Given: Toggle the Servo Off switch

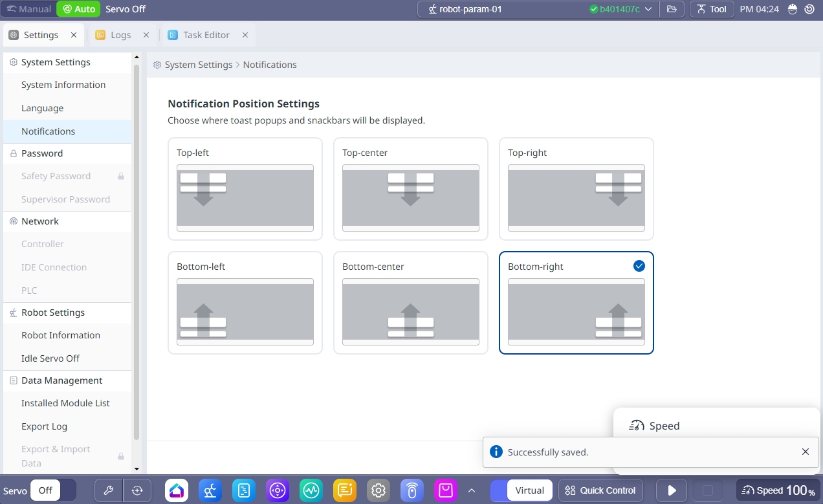Looking at the screenshot, I should 54,490.
